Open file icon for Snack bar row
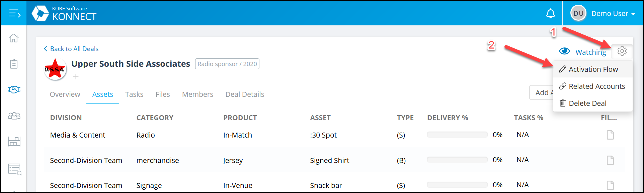 610,185
